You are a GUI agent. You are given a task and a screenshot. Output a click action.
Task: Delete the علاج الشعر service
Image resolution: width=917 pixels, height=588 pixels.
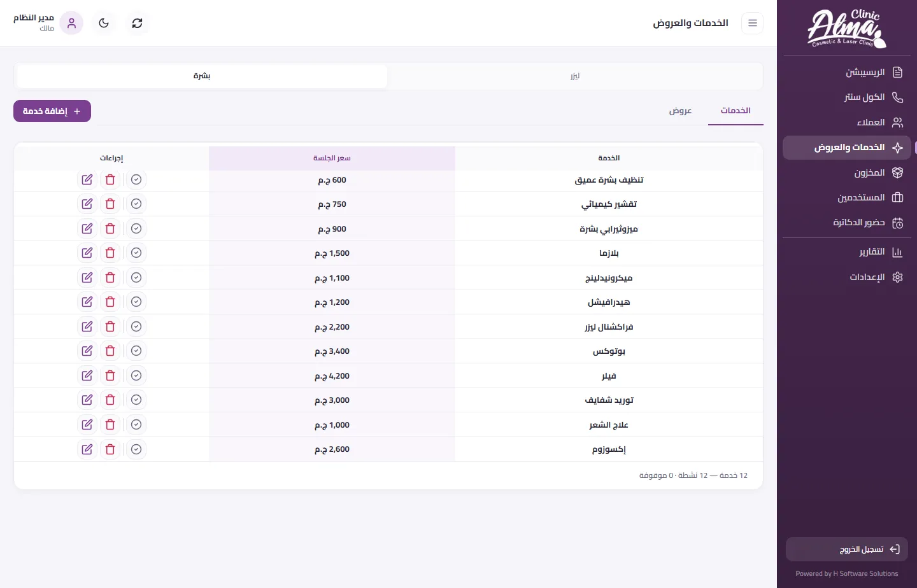point(110,424)
